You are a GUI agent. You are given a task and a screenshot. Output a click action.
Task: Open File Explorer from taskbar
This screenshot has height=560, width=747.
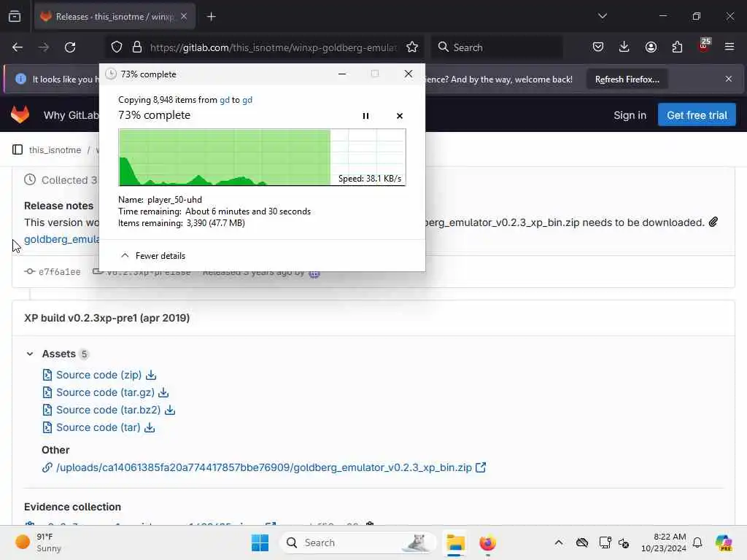pos(455,542)
